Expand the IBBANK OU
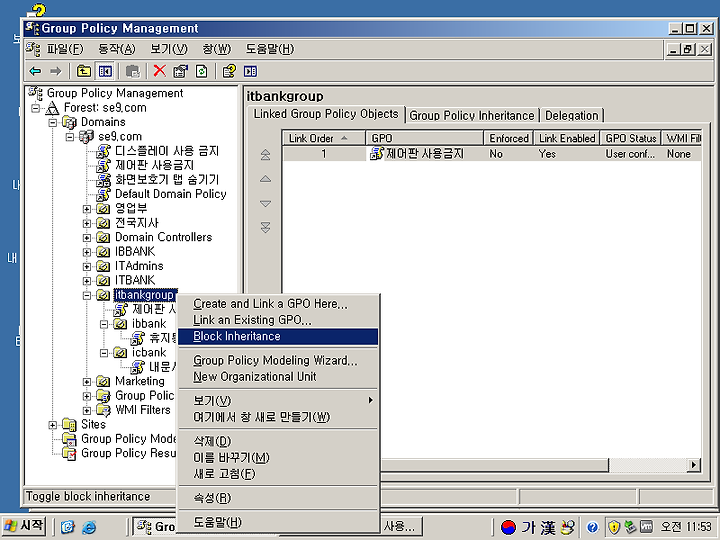Image resolution: width=720 pixels, height=540 pixels. pyautogui.click(x=87, y=252)
